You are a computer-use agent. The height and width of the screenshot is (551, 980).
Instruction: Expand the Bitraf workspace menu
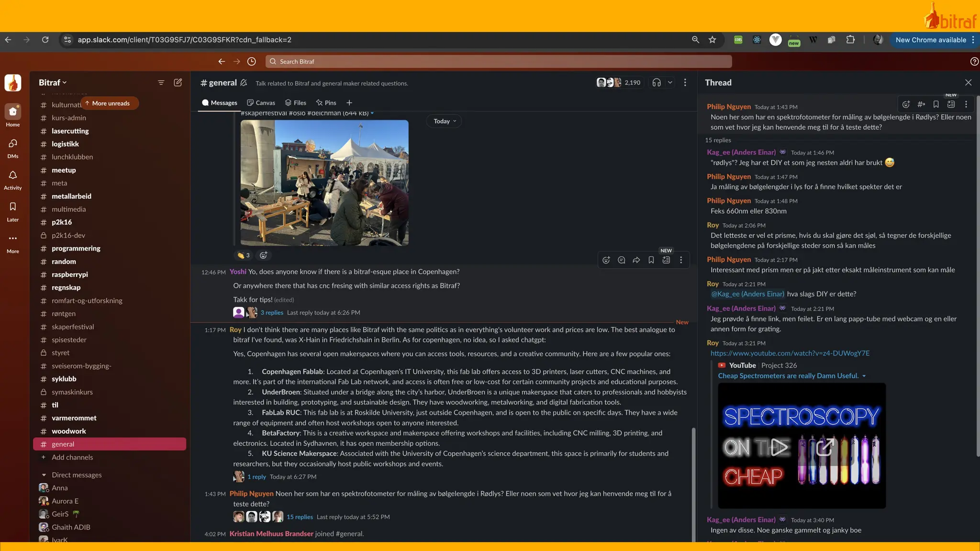click(52, 82)
